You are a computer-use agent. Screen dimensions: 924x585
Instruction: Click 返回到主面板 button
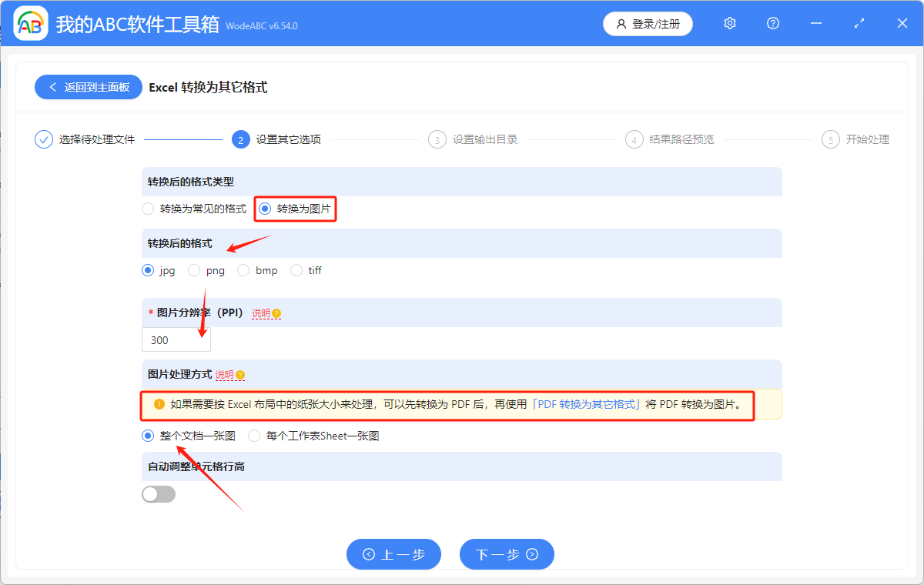[x=88, y=87]
